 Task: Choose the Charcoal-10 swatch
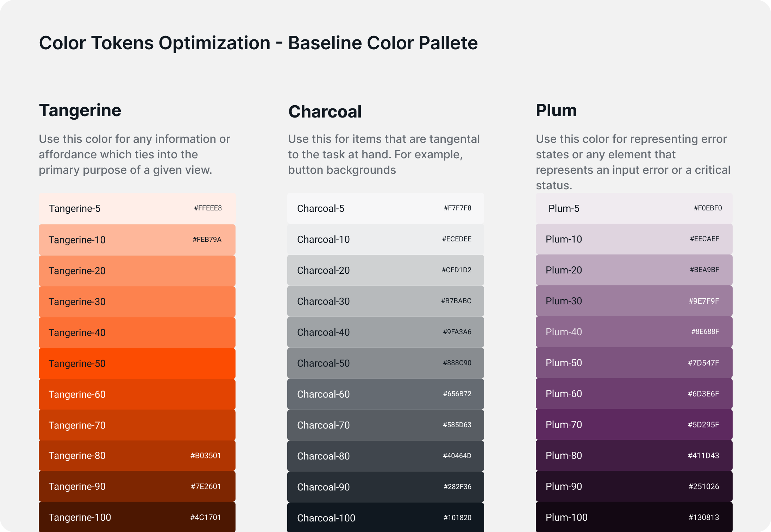(385, 239)
